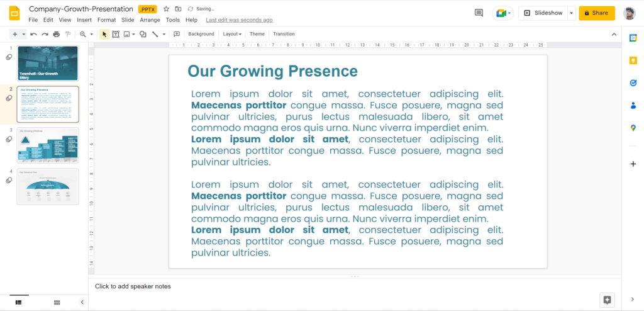Click the Background button
Image resolution: width=644 pixels, height=311 pixels.
pyautogui.click(x=201, y=34)
